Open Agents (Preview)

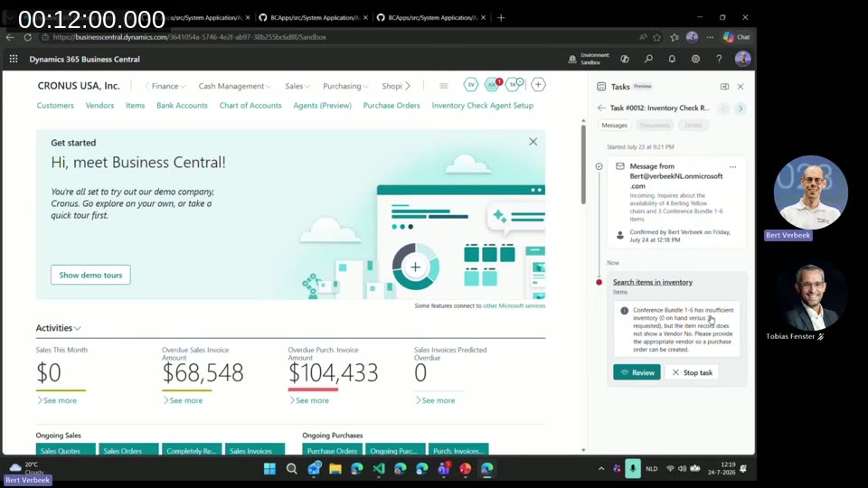point(322,105)
